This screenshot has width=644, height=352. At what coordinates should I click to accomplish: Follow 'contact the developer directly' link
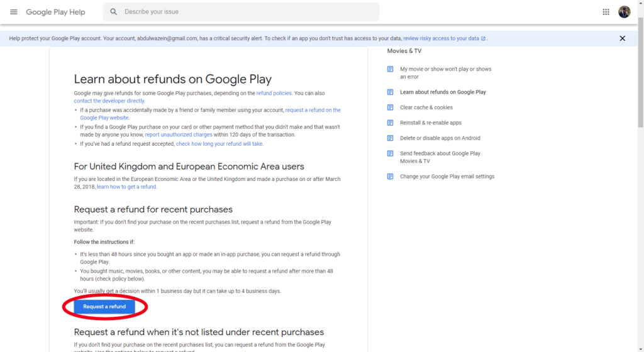pos(109,101)
